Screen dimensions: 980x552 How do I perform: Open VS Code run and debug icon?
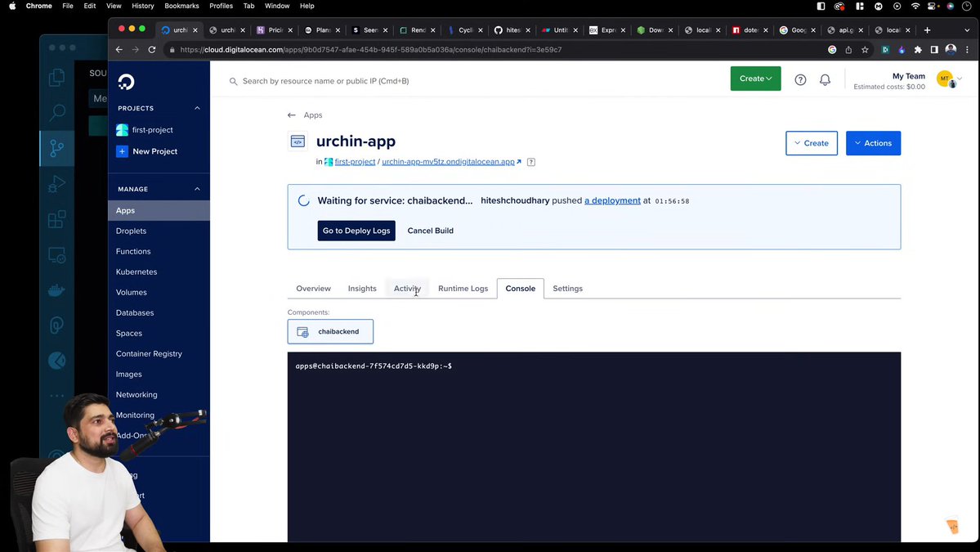click(x=57, y=184)
